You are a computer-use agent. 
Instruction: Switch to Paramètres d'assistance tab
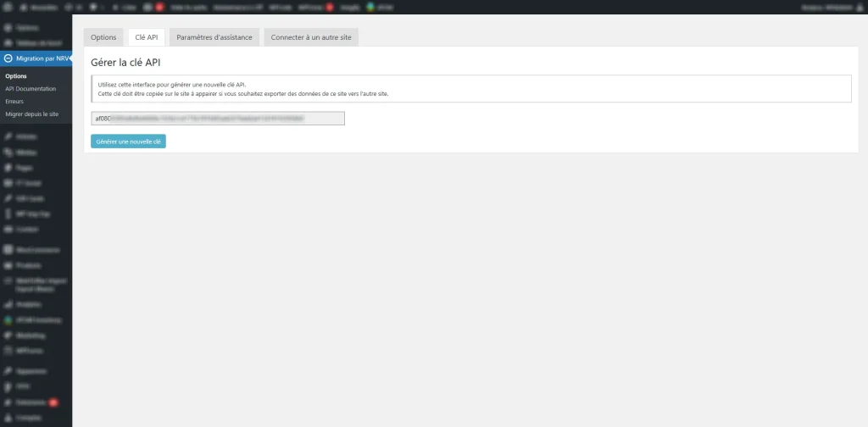pos(214,37)
